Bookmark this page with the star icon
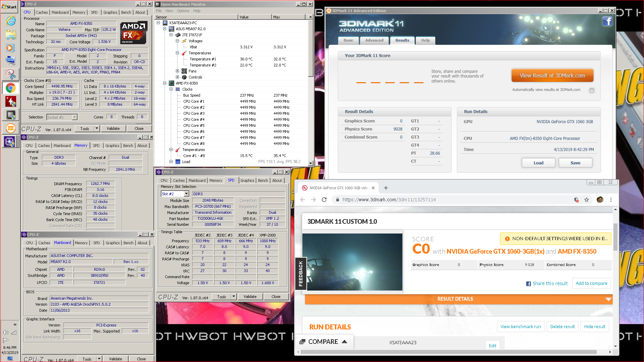Screen dimensions: 644x362 587,200
